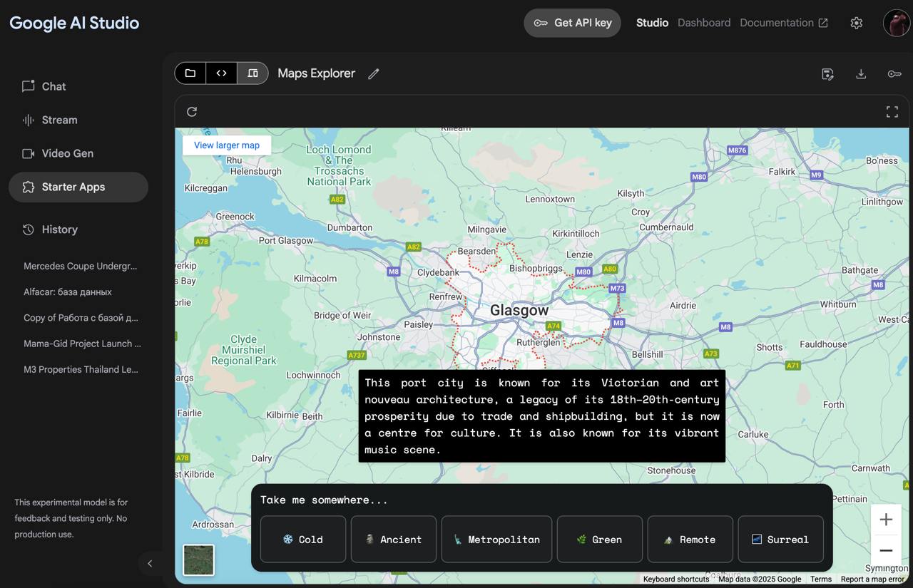Open the folder view icon
This screenshot has width=913, height=588.
[190, 73]
